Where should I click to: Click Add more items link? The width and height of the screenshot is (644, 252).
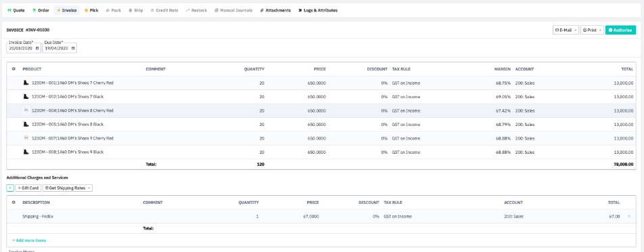click(28, 240)
